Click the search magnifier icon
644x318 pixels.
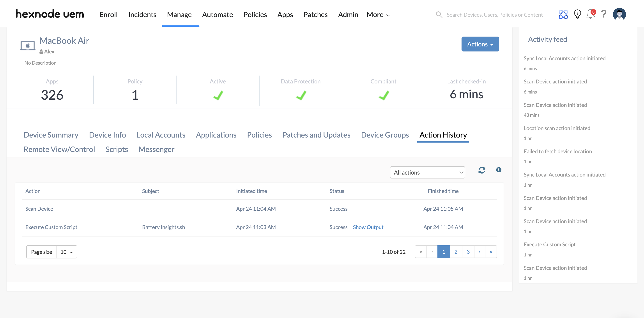click(439, 15)
